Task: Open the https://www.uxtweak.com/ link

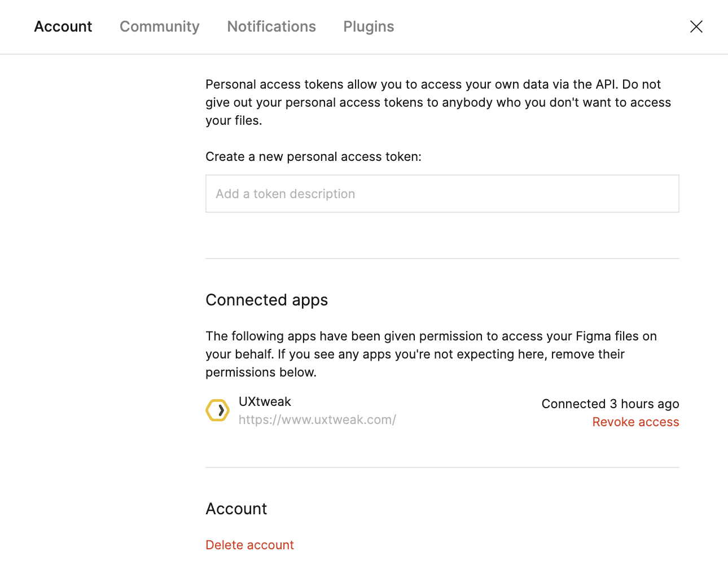Action: pyautogui.click(x=317, y=419)
